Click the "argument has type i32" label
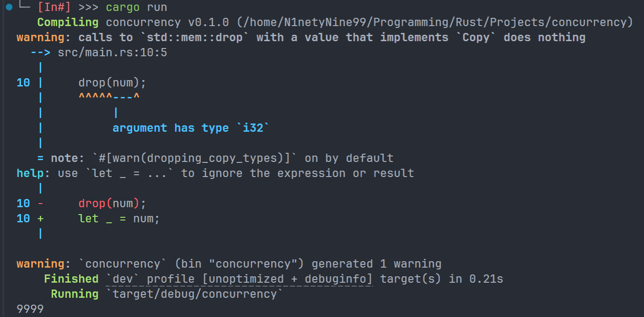 [x=191, y=128]
